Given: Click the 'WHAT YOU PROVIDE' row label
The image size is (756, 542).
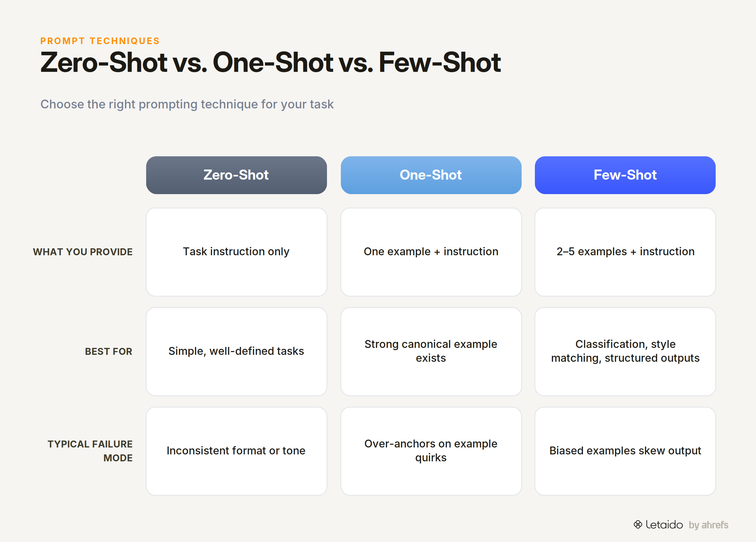Looking at the screenshot, I should pos(83,252).
